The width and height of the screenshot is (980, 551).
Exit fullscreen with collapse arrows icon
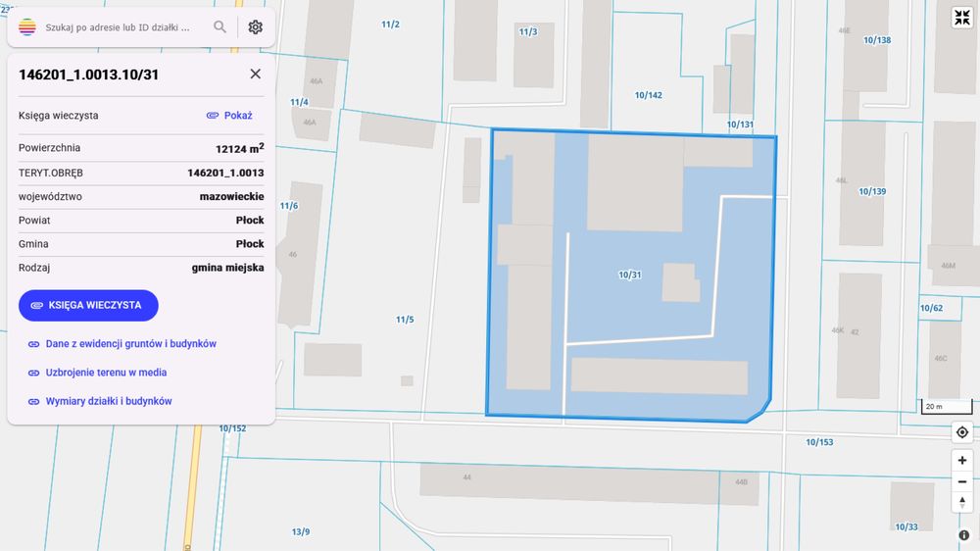point(962,18)
